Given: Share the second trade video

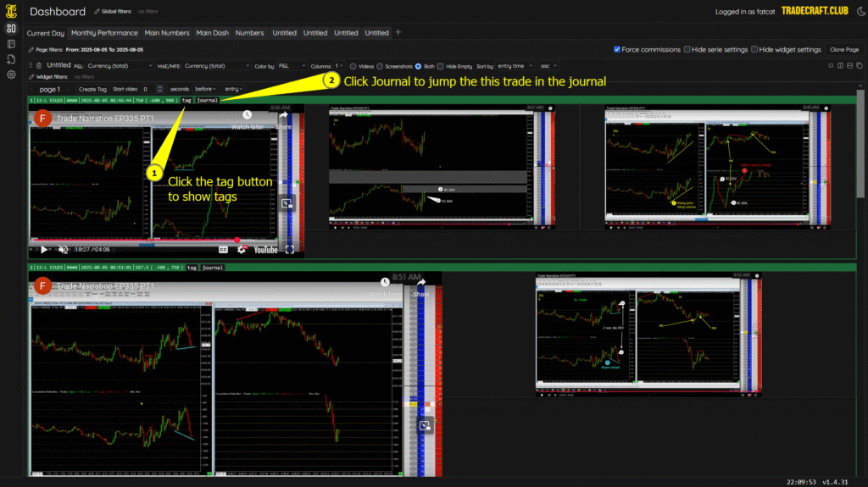Looking at the screenshot, I should click(421, 287).
